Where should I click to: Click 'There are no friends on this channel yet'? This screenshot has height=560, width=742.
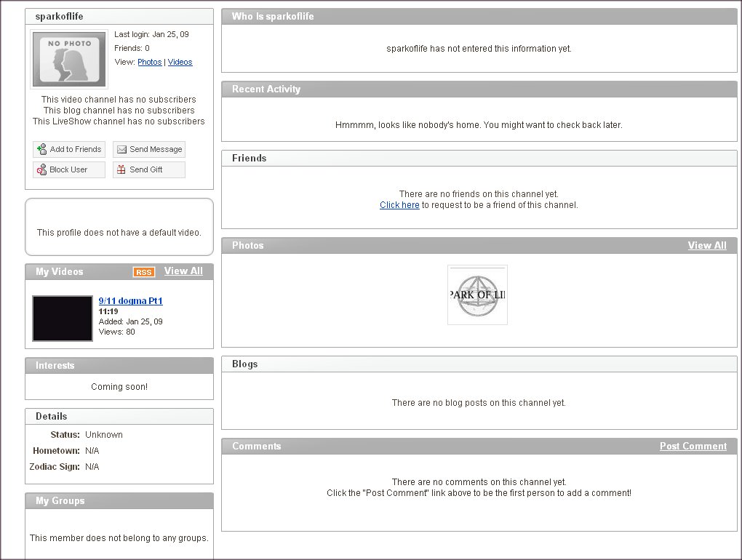(x=479, y=194)
